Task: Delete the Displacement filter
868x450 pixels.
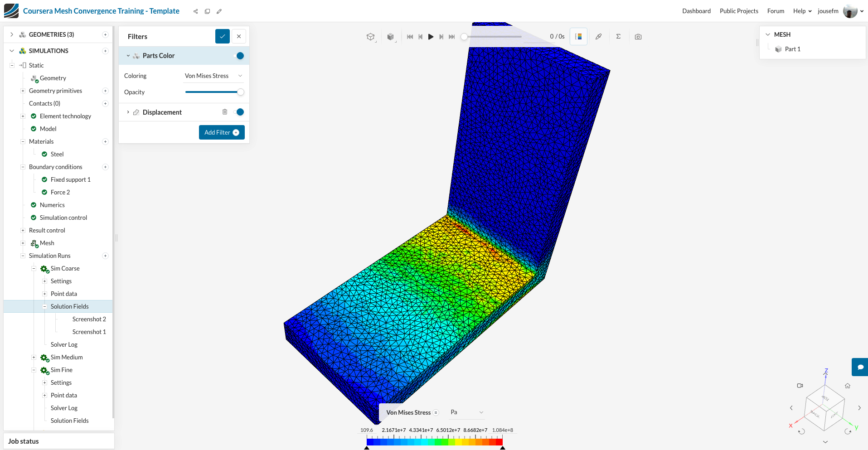Action: pos(225,112)
